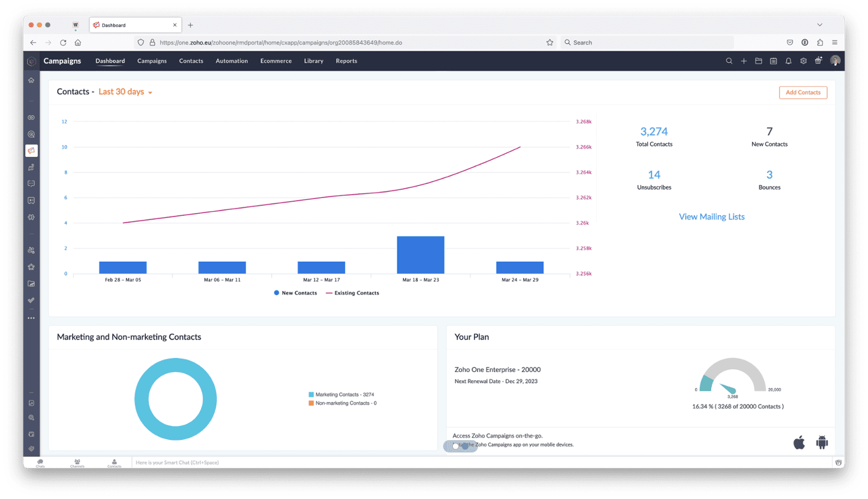Focus the Smart Chat input field
868x499 pixels.
click(x=482, y=463)
